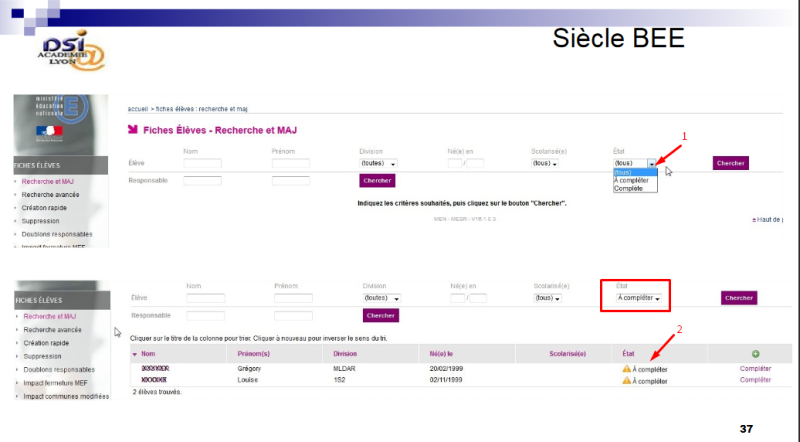
Task: Open the Scolarisé(e) dropdown in the upper form
Action: click(545, 163)
